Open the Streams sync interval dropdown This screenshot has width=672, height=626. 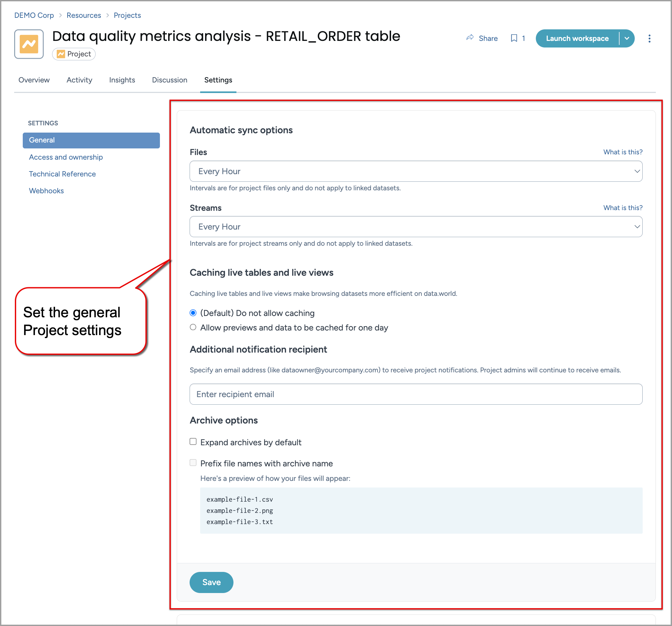click(x=415, y=227)
